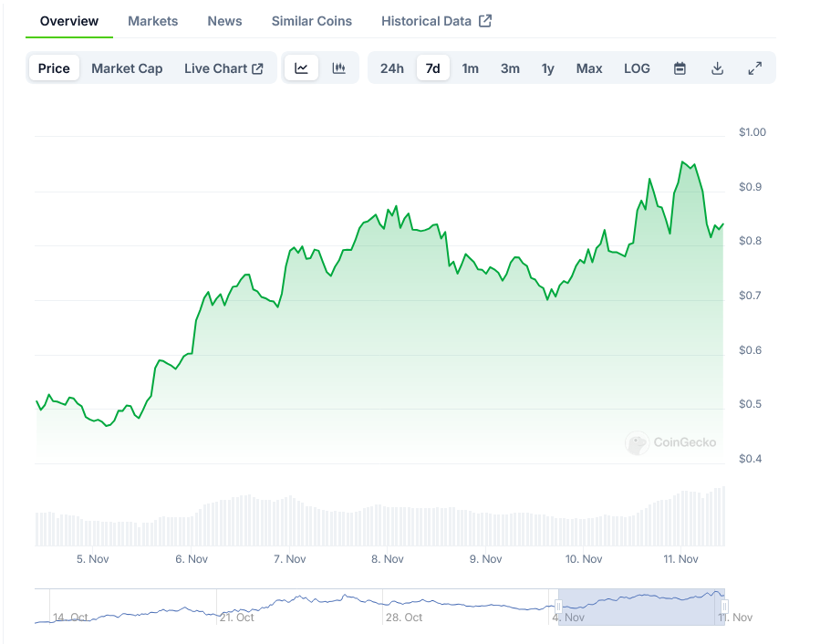Set chart range to 1y
Image resolution: width=820 pixels, height=644 pixels.
[x=547, y=68]
